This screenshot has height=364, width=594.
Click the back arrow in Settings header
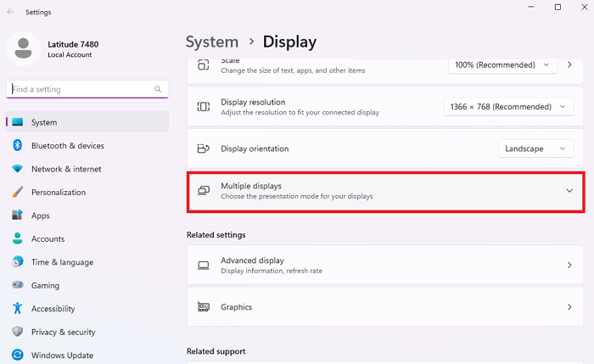pyautogui.click(x=9, y=13)
